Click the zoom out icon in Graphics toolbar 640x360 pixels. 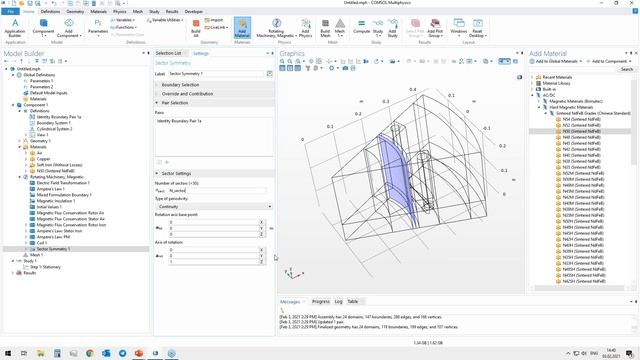click(290, 61)
